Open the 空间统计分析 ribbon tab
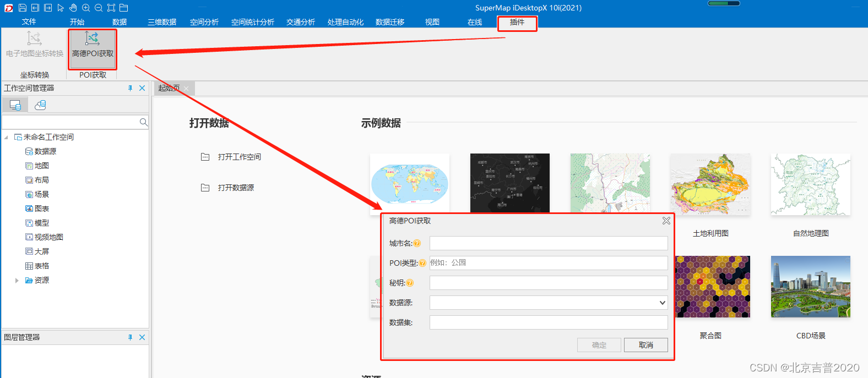This screenshot has height=378, width=868. pos(253,22)
